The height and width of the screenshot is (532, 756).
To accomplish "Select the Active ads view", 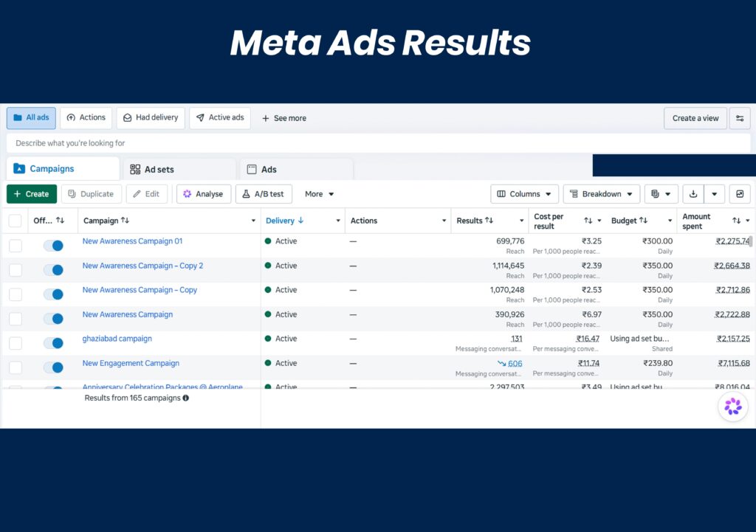I will 220,118.
